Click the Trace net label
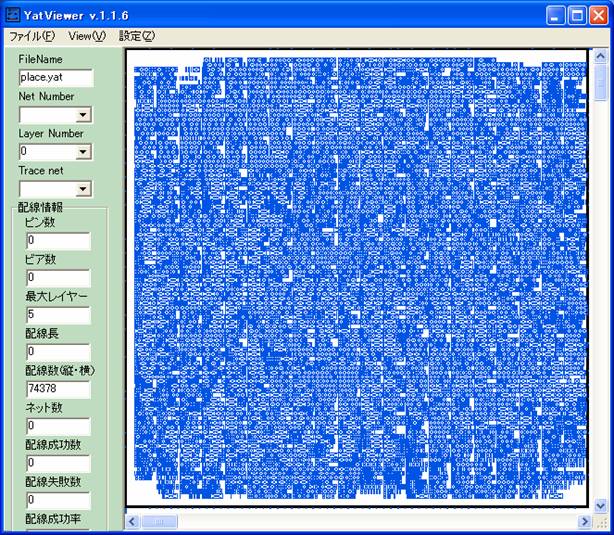 pyautogui.click(x=41, y=171)
